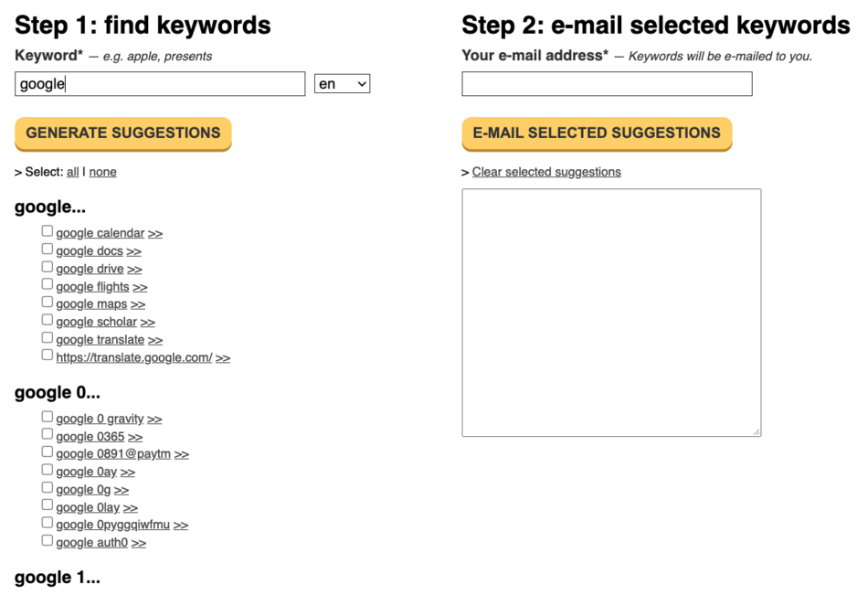The width and height of the screenshot is (868, 595).
Task: Click inside the selected keywords text area
Action: (611, 313)
